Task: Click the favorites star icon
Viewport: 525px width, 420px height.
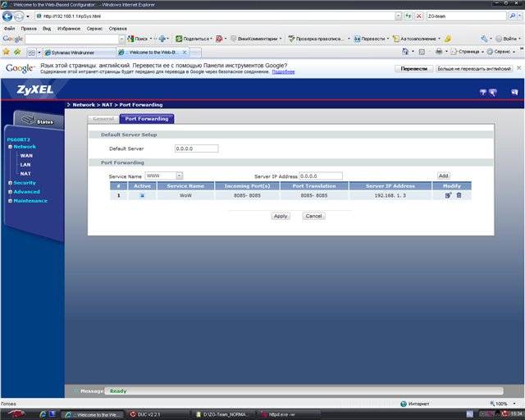Action: point(7,51)
